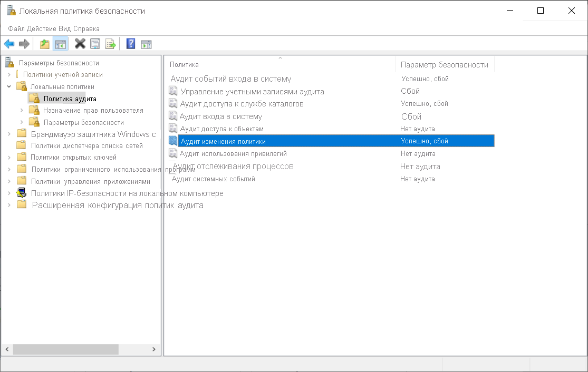Expand the nested Параметры безопасности node
Screen dimensions: 588x372
[x=22, y=122]
